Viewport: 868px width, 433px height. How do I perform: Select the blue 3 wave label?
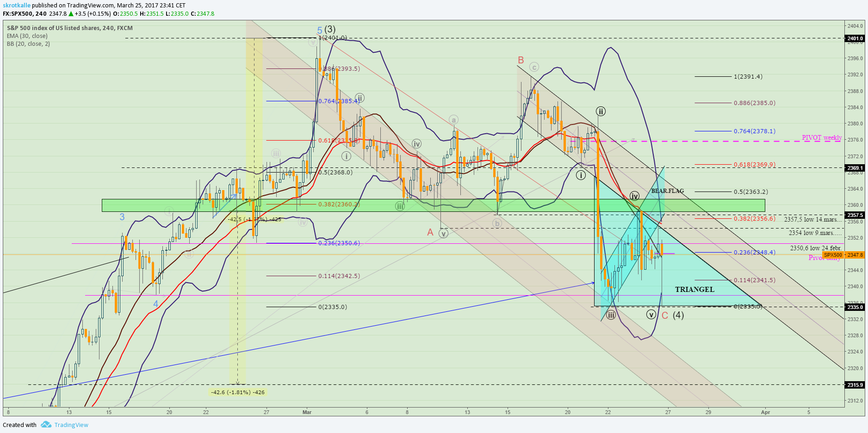tap(122, 217)
